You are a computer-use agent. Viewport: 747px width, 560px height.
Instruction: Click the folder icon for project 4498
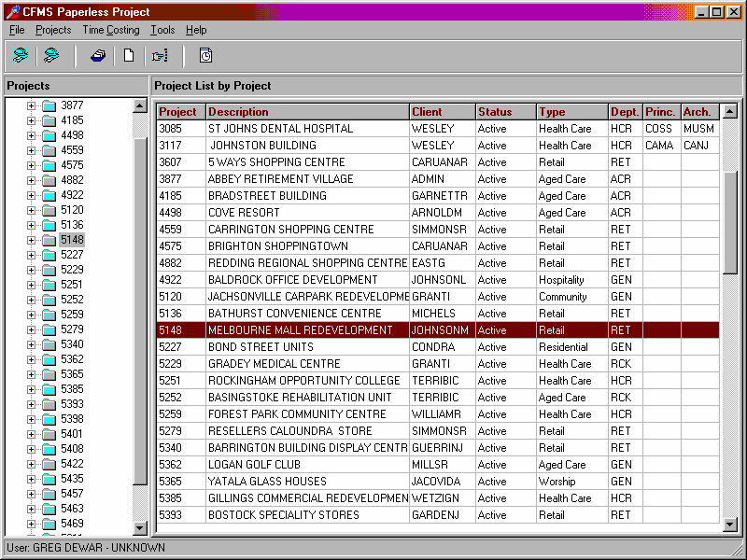click(49, 136)
